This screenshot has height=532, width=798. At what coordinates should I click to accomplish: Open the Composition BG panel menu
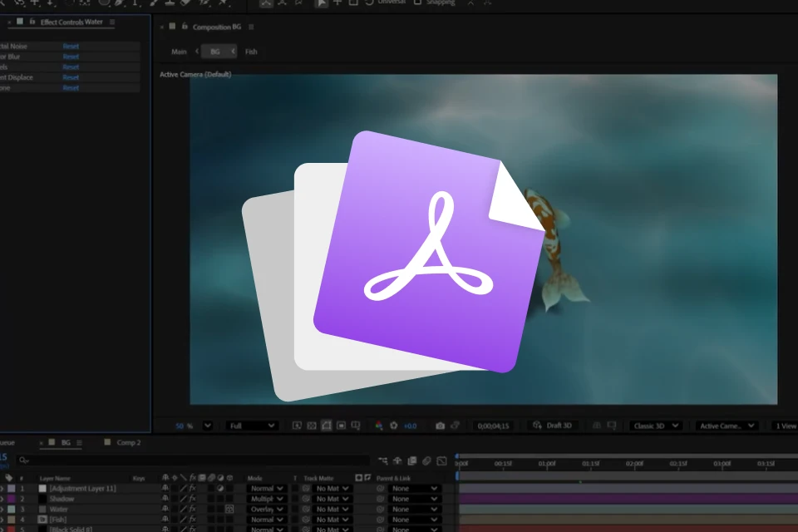coord(251,27)
